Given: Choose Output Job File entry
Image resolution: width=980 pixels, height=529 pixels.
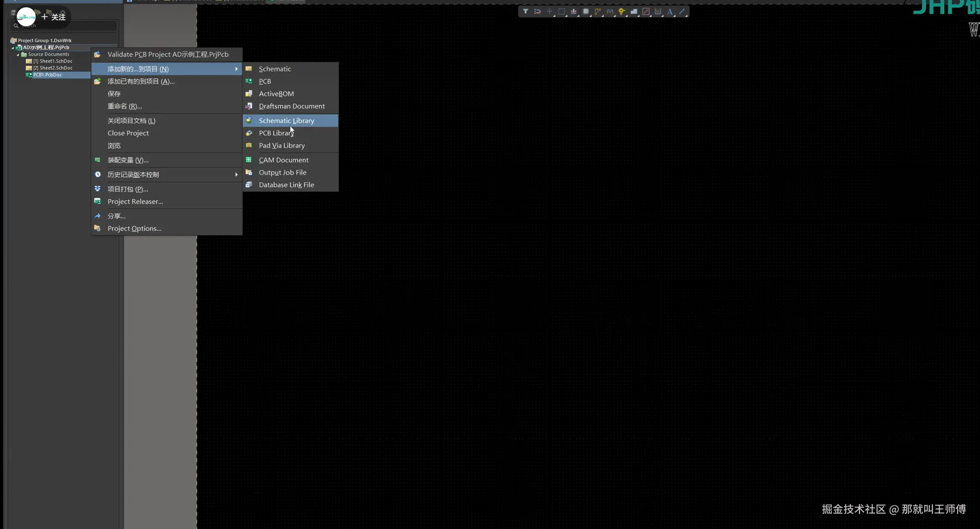Looking at the screenshot, I should pyautogui.click(x=291, y=172).
